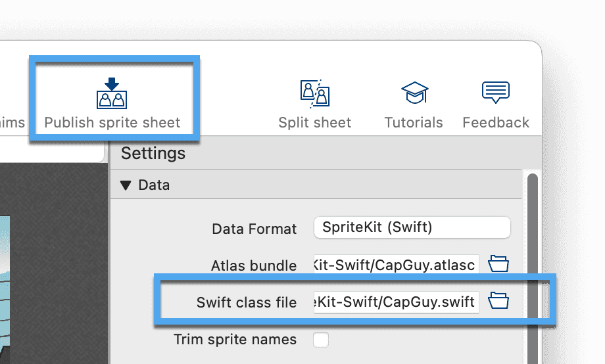This screenshot has height=364, width=605.
Task: Browse folder for Atlas bundle path
Action: [x=498, y=263]
